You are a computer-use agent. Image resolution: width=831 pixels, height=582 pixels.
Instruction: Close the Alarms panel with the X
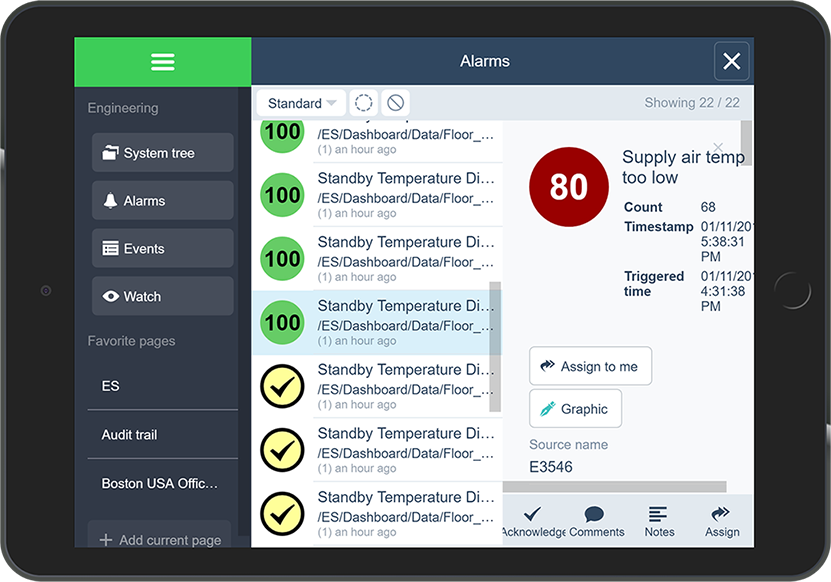[731, 61]
